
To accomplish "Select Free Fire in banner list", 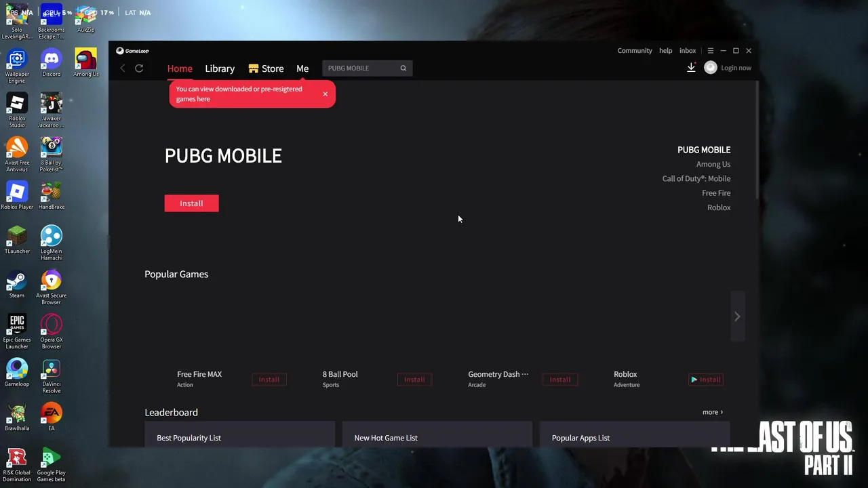I will pos(716,193).
